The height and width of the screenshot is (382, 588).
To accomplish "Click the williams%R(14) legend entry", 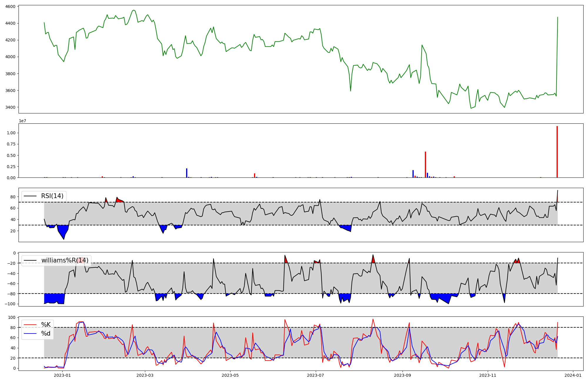I will point(65,260).
